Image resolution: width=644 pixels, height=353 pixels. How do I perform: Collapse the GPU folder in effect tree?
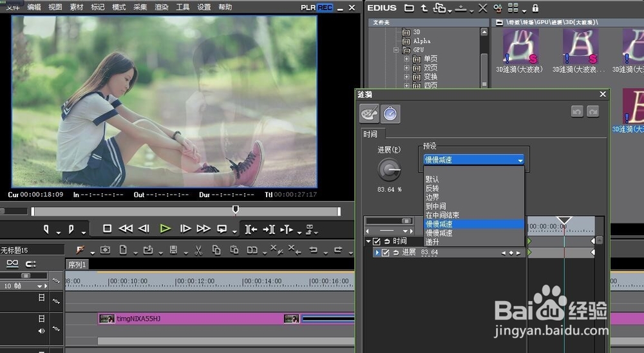[396, 50]
